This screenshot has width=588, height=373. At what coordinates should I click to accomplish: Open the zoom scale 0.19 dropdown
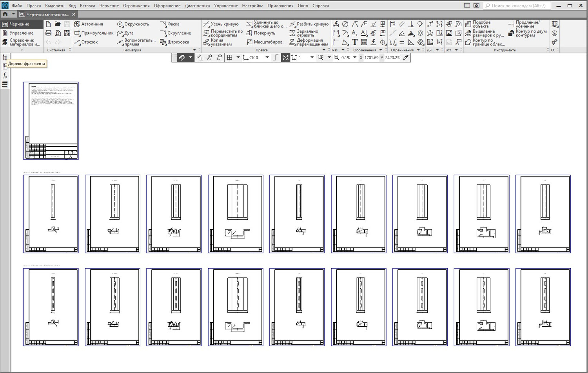click(x=355, y=58)
